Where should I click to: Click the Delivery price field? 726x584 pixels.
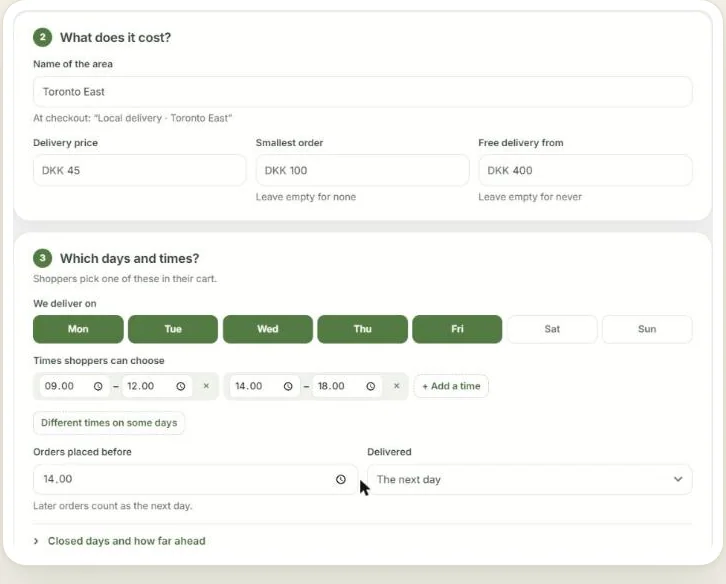[x=139, y=170]
